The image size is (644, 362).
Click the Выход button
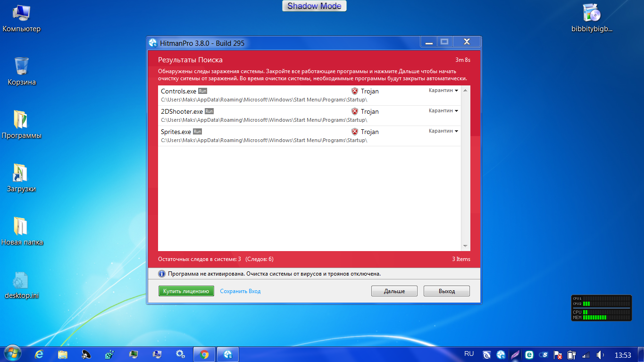(x=447, y=291)
